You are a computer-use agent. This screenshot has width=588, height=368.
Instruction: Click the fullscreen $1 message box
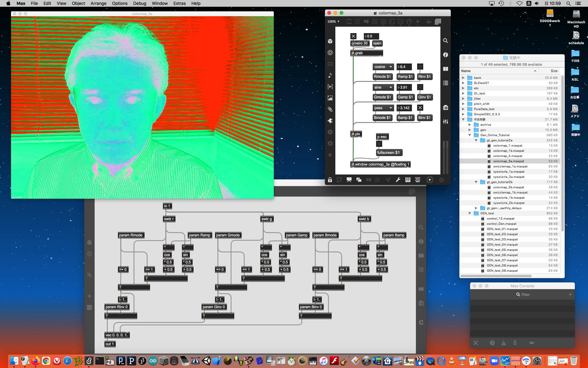(x=388, y=153)
